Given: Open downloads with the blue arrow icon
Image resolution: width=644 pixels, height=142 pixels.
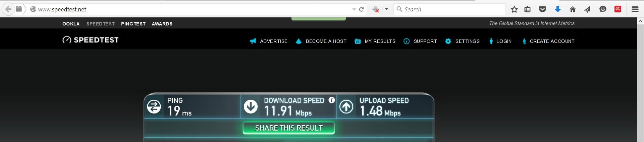Looking at the screenshot, I should [x=558, y=9].
